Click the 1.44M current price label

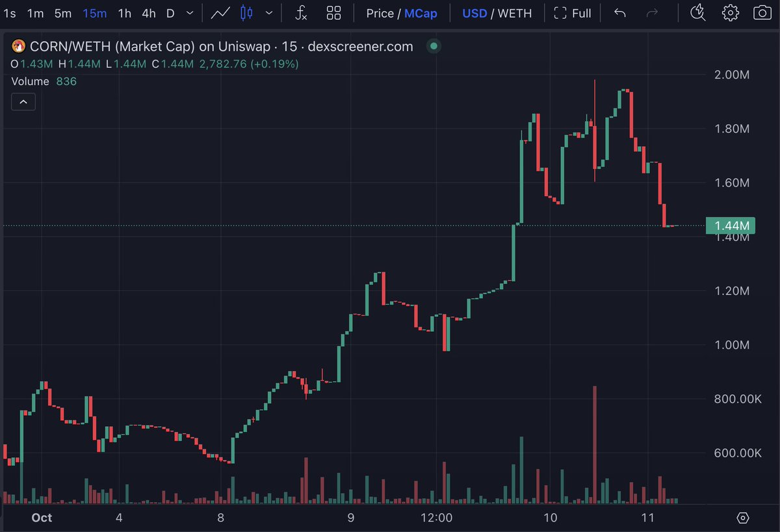pyautogui.click(x=731, y=226)
